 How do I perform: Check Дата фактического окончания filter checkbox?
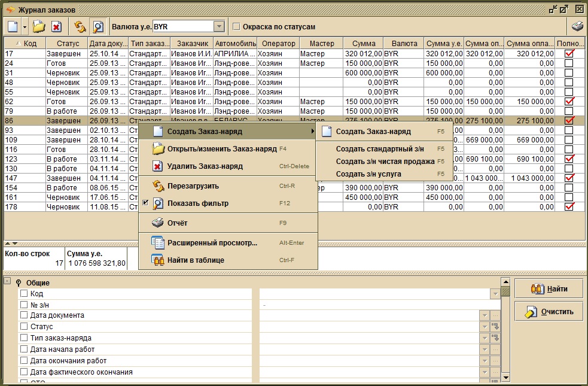click(x=24, y=372)
